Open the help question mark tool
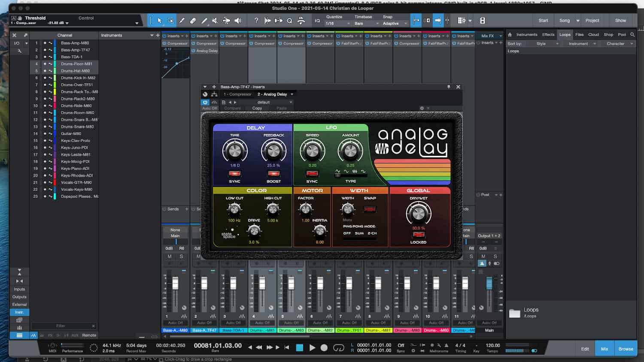The image size is (644, 362). pyautogui.click(x=256, y=20)
